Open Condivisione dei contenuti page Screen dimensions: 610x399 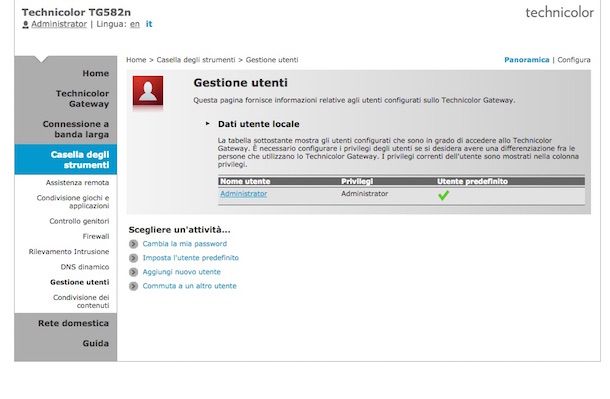(x=81, y=301)
